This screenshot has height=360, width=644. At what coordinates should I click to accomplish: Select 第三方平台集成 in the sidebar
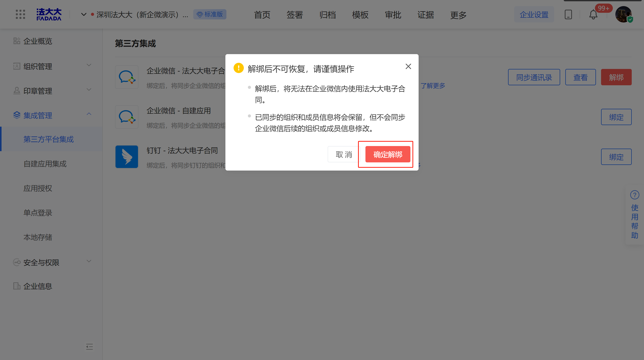(x=51, y=139)
